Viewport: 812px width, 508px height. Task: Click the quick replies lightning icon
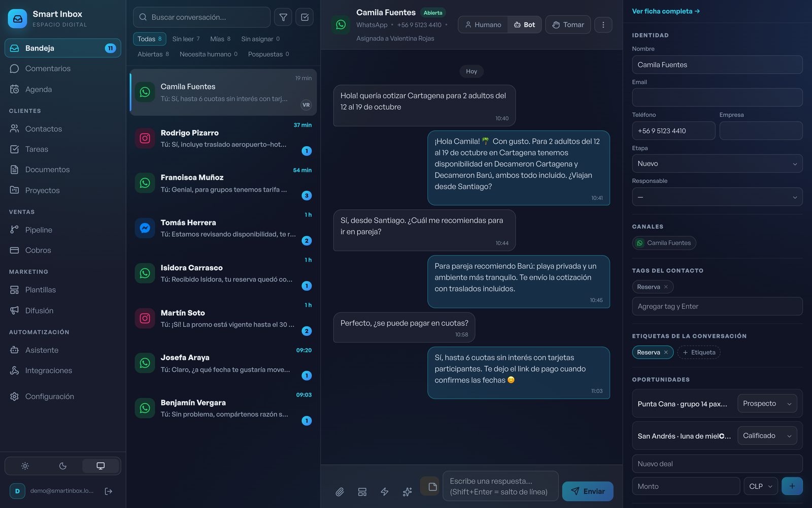(x=384, y=492)
